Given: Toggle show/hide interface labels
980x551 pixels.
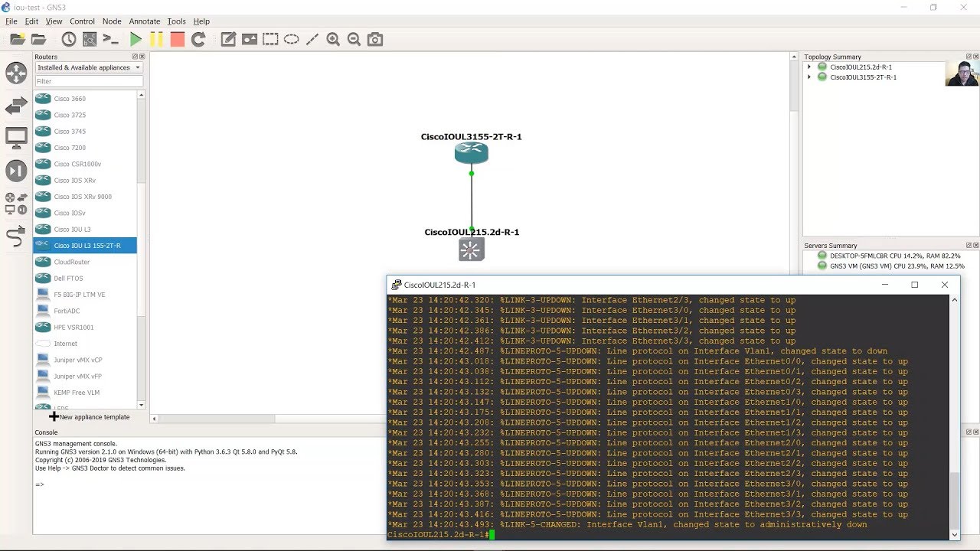Looking at the screenshot, I should [x=90, y=39].
